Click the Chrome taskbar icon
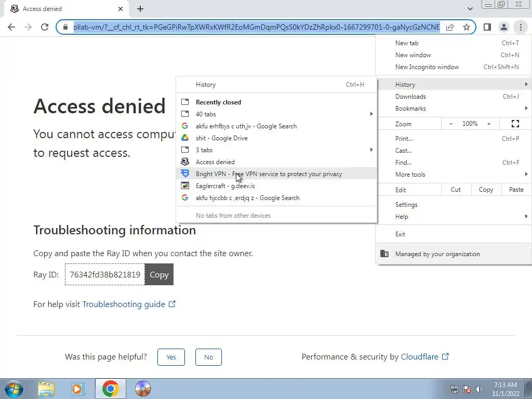The width and height of the screenshot is (532, 399). pyautogui.click(x=110, y=389)
